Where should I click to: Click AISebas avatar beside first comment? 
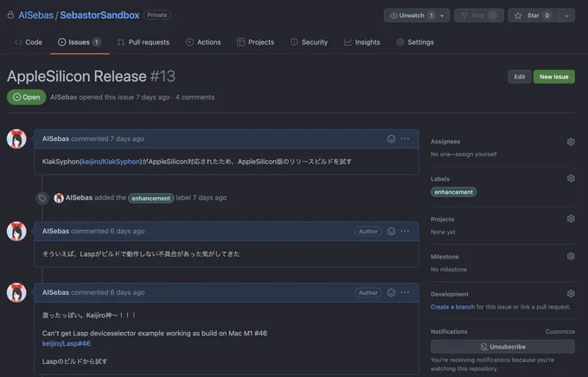(x=16, y=139)
